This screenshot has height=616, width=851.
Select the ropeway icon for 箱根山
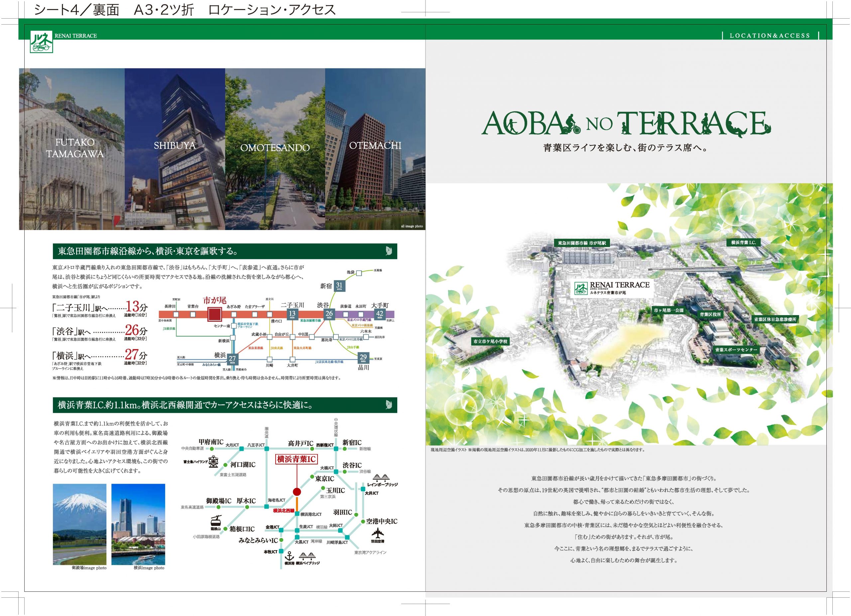coord(216,521)
